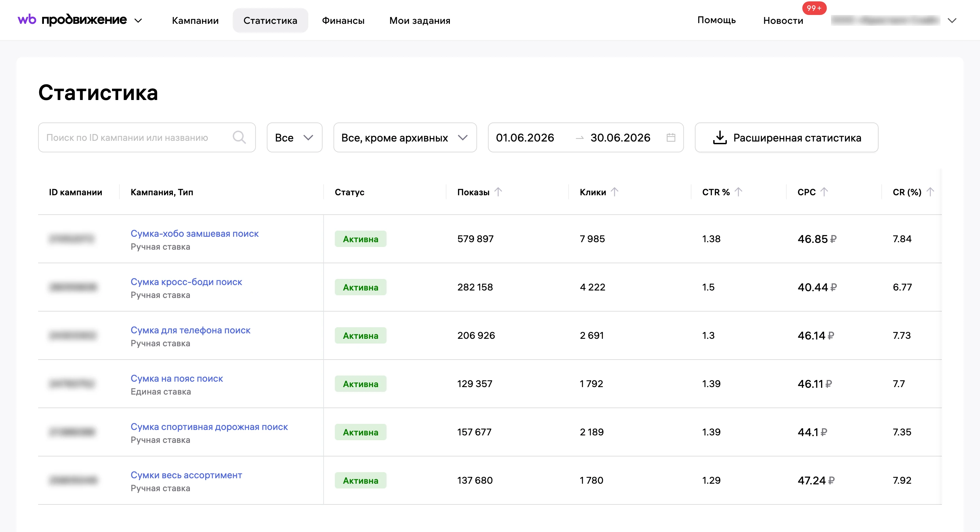The image size is (980, 532).
Task: Click the download icon for extended statistics
Action: pyautogui.click(x=719, y=138)
